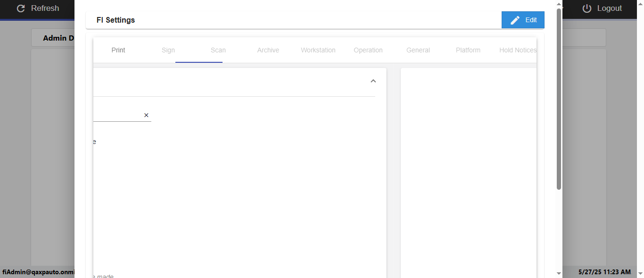644x278 pixels.
Task: Open the Scan tab
Action: tap(218, 50)
